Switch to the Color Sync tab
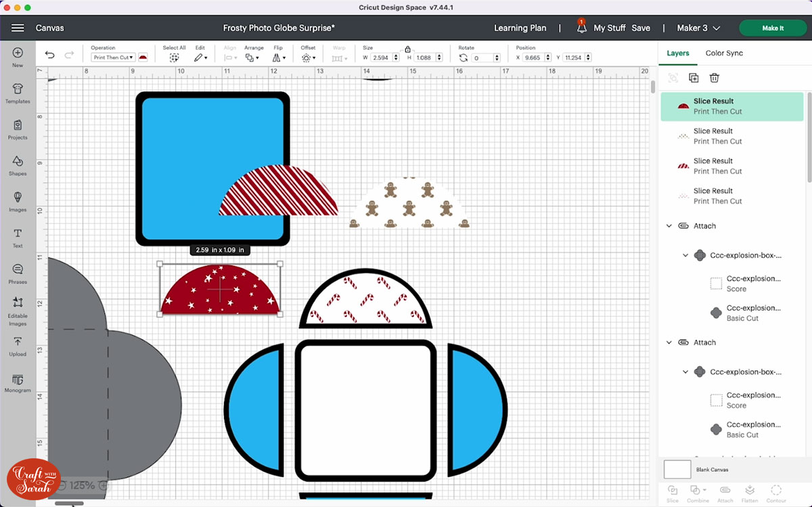Screen dimensions: 812x507 [724, 53]
